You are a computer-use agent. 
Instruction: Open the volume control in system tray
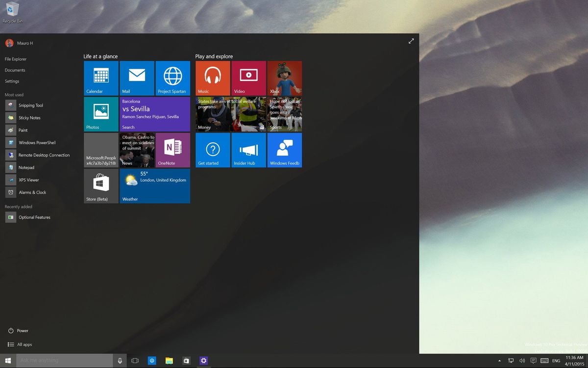click(522, 360)
